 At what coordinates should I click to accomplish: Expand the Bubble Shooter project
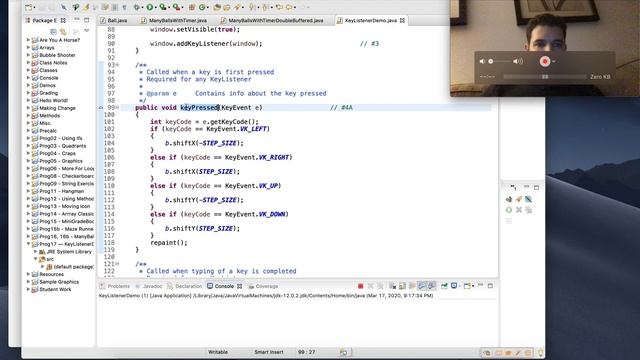[28, 55]
